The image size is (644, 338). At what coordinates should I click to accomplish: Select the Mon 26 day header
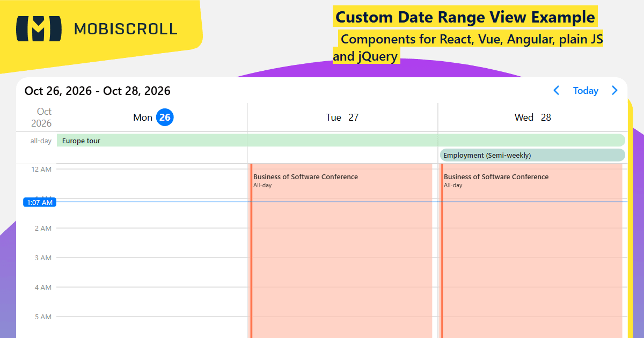coord(153,117)
